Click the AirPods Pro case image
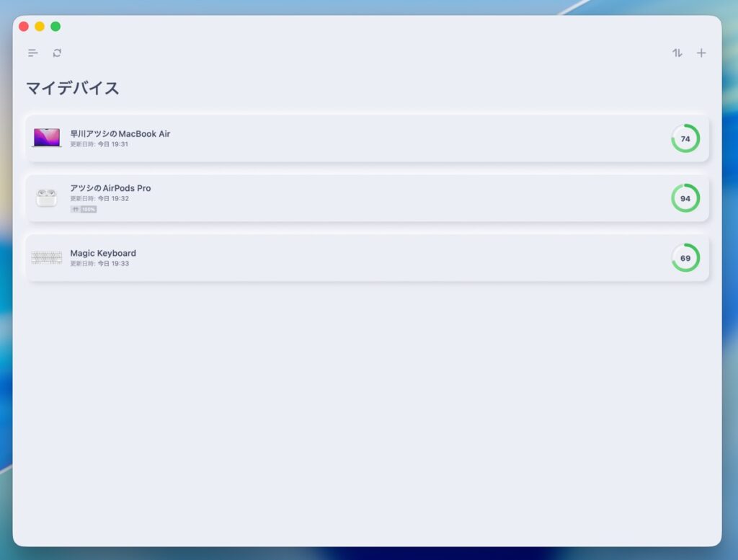 (x=47, y=197)
